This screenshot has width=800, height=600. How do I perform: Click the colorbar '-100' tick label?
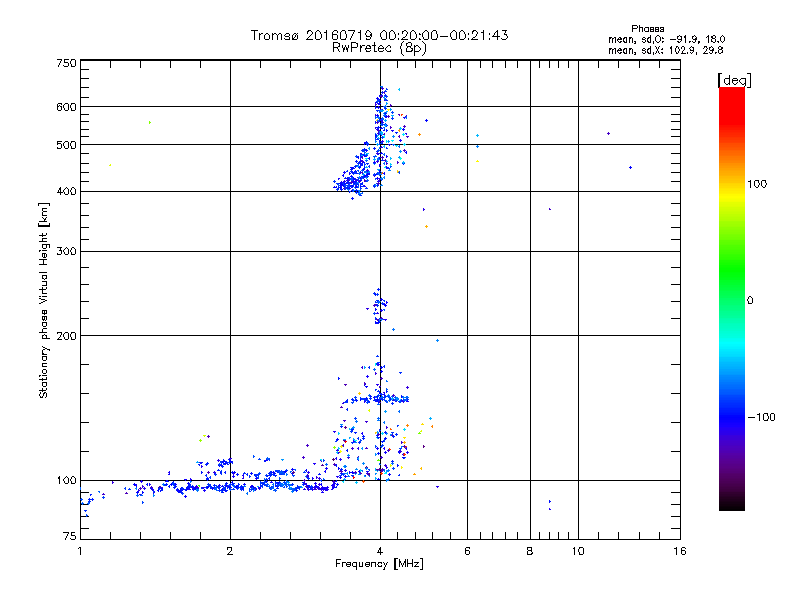(761, 417)
